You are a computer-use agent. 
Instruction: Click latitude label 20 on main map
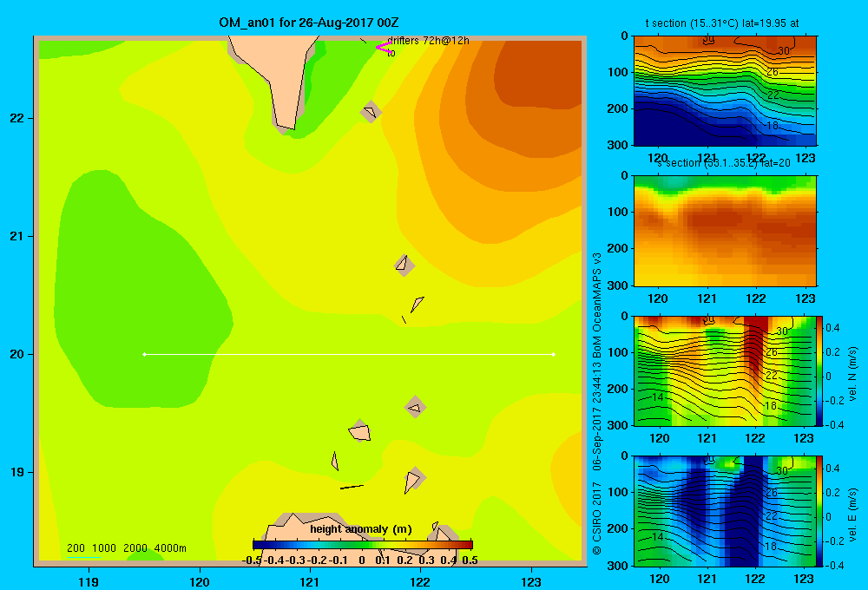click(x=16, y=354)
